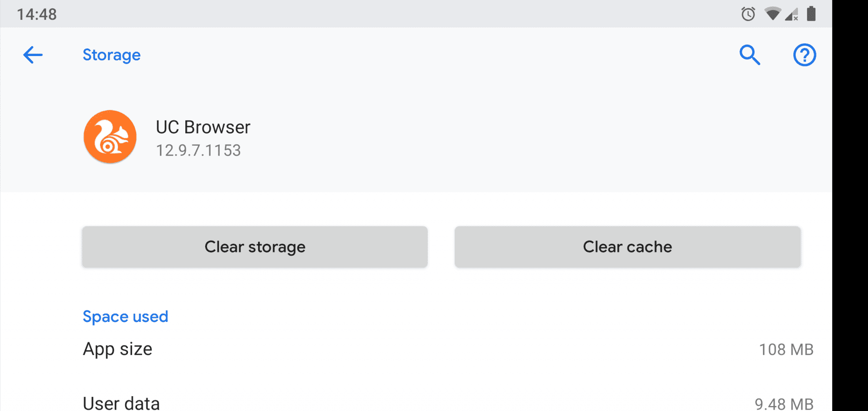Click the Space used section heading
Viewport: 868px width, 411px height.
click(125, 316)
